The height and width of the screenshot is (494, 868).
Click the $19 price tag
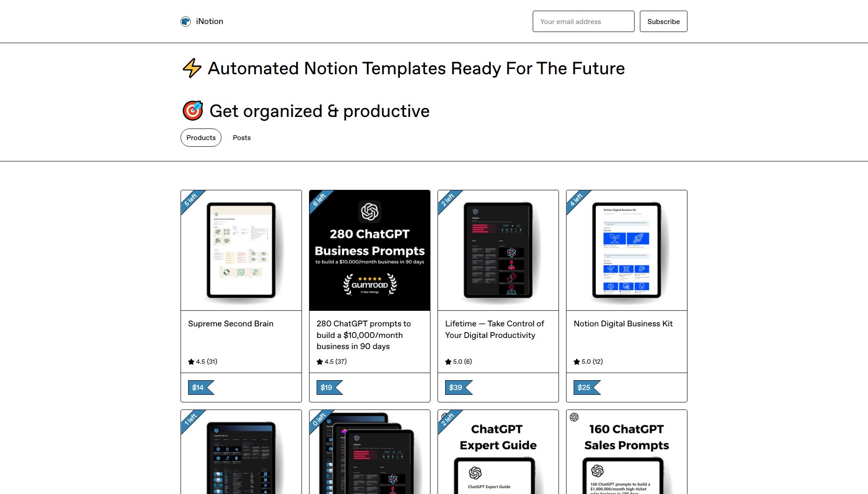click(x=329, y=387)
